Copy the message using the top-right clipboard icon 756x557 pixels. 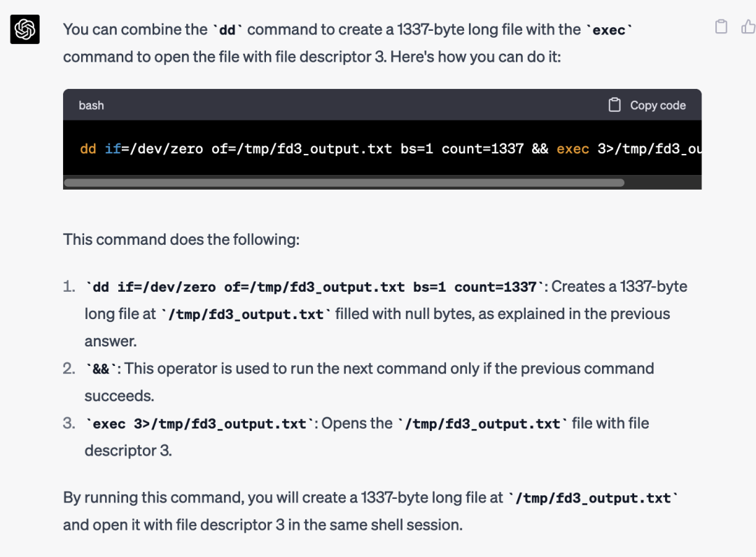721,27
